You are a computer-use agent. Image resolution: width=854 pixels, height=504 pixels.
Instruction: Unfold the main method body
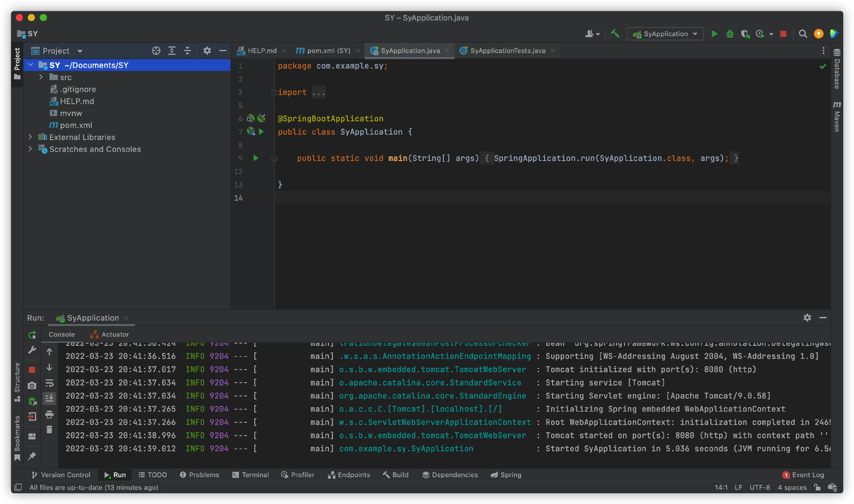tap(274, 159)
